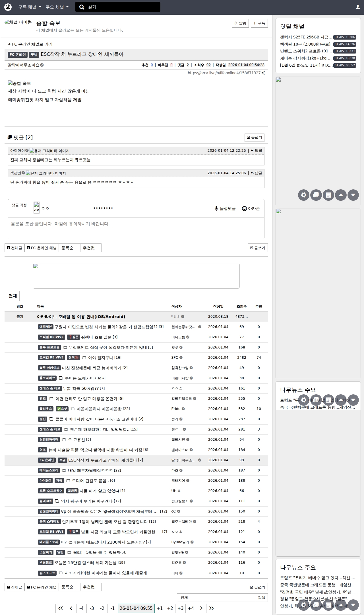364x615 pixels.
Task: Jump to +1 page
Action: point(160,608)
